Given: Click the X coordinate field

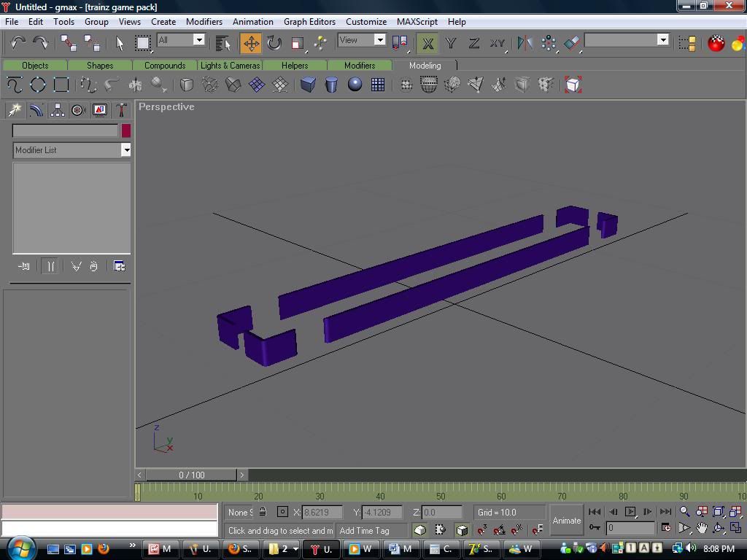Looking at the screenshot, I should (322, 513).
